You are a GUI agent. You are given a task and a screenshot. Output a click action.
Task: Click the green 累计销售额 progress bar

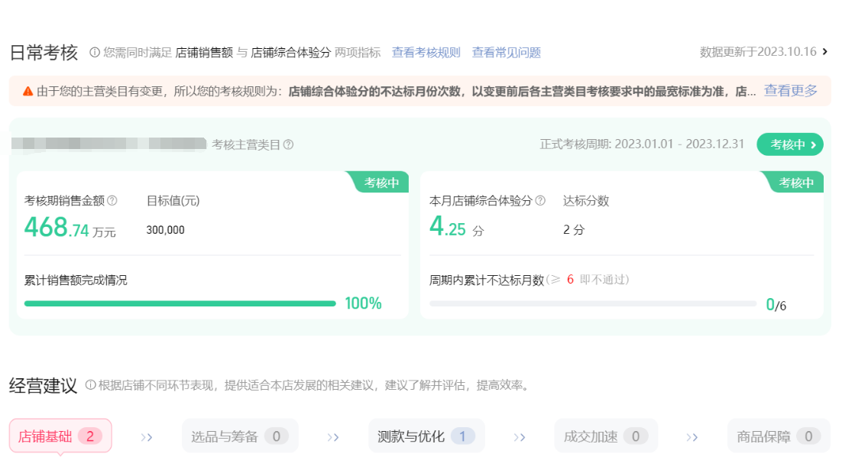coord(180,303)
